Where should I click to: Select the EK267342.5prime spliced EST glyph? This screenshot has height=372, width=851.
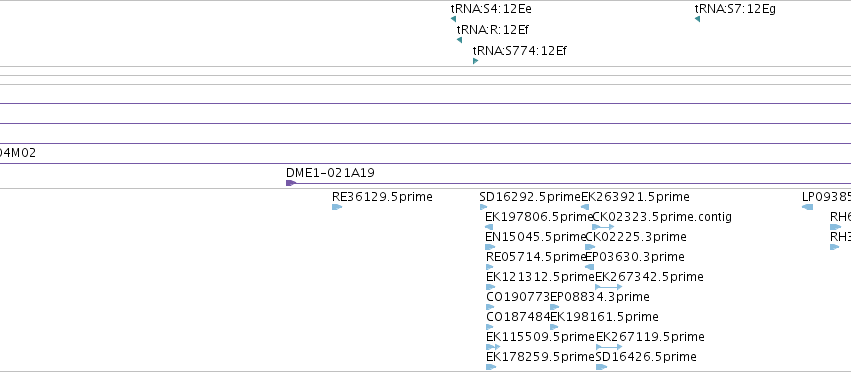pyautogui.click(x=609, y=287)
